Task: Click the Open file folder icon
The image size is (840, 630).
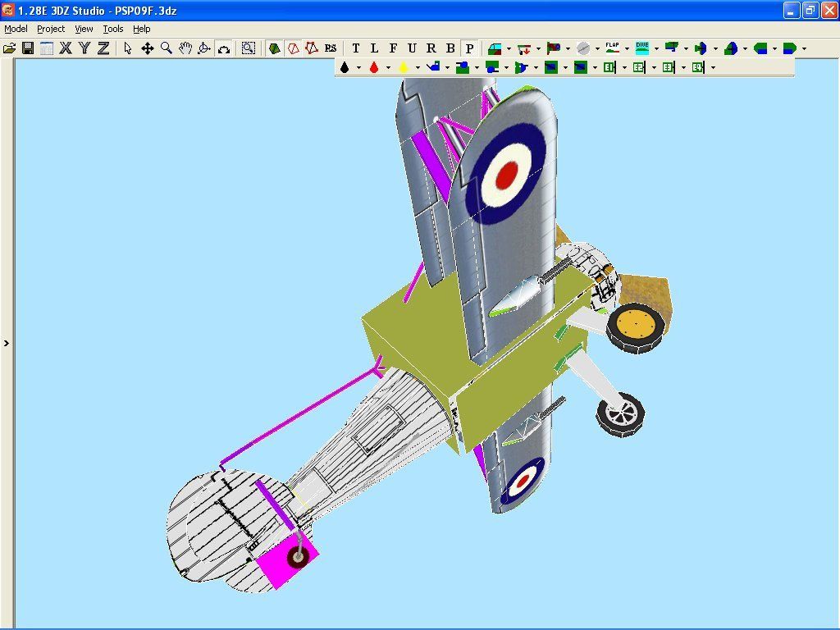Action: [x=9, y=48]
